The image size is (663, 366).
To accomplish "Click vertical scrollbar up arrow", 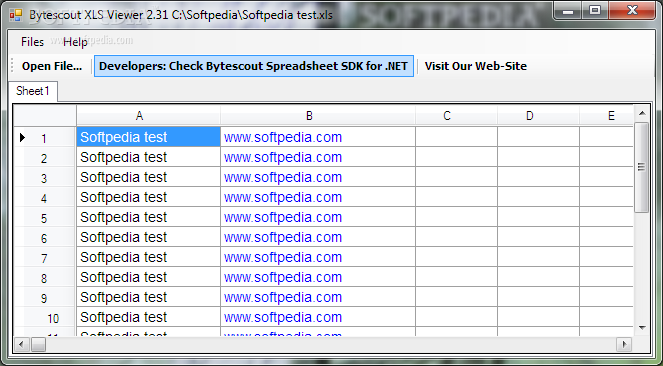I will (x=642, y=113).
